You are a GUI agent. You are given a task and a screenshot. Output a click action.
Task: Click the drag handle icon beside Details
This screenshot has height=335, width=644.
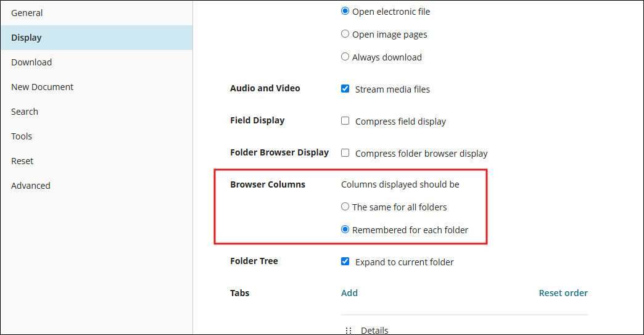click(349, 331)
